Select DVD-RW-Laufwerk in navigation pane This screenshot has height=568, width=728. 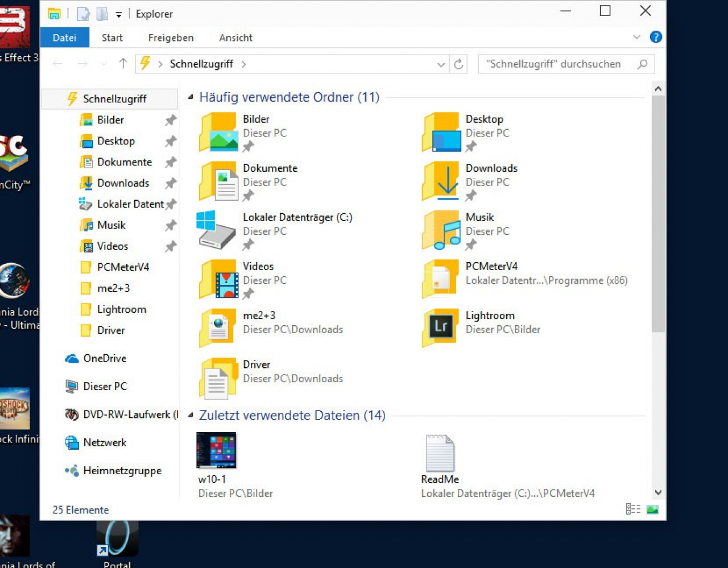coord(121,414)
